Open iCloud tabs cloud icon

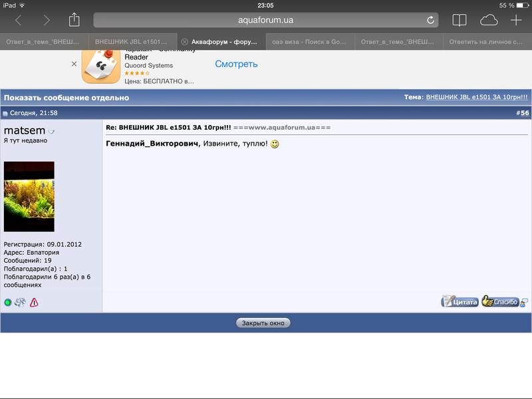489,20
